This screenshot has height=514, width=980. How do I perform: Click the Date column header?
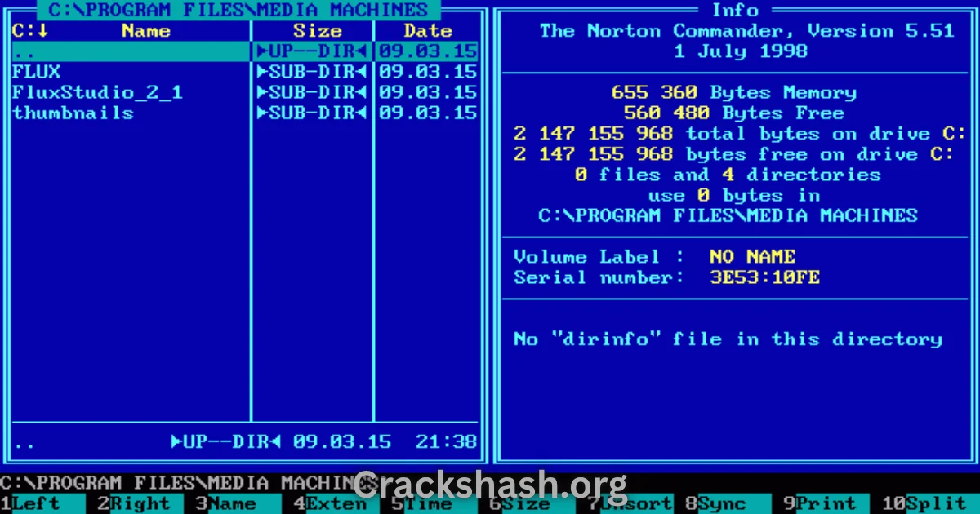click(428, 31)
